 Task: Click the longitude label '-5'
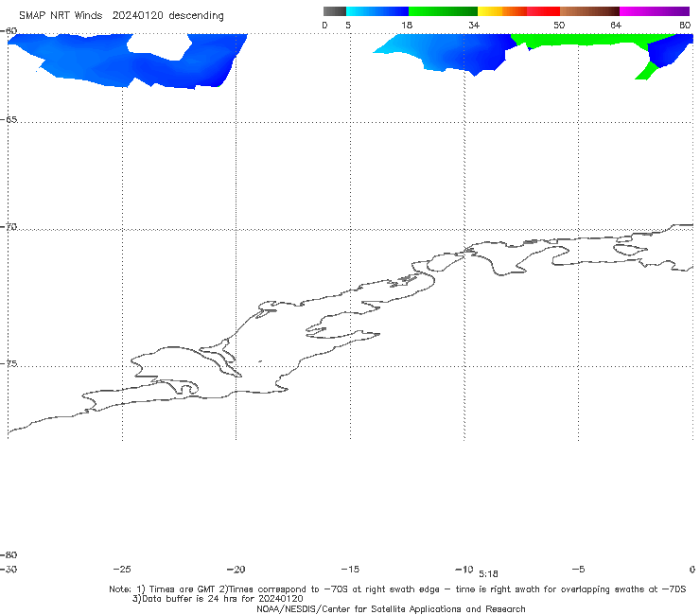click(578, 569)
